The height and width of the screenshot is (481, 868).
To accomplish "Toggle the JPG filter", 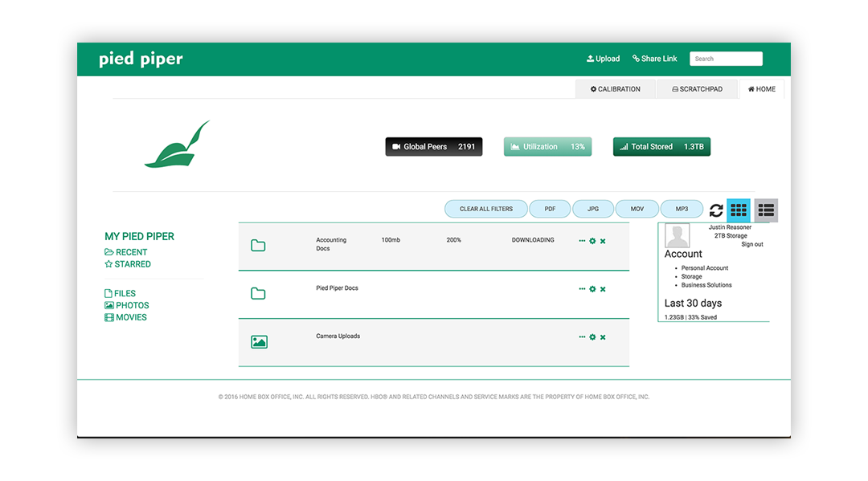I will click(593, 209).
